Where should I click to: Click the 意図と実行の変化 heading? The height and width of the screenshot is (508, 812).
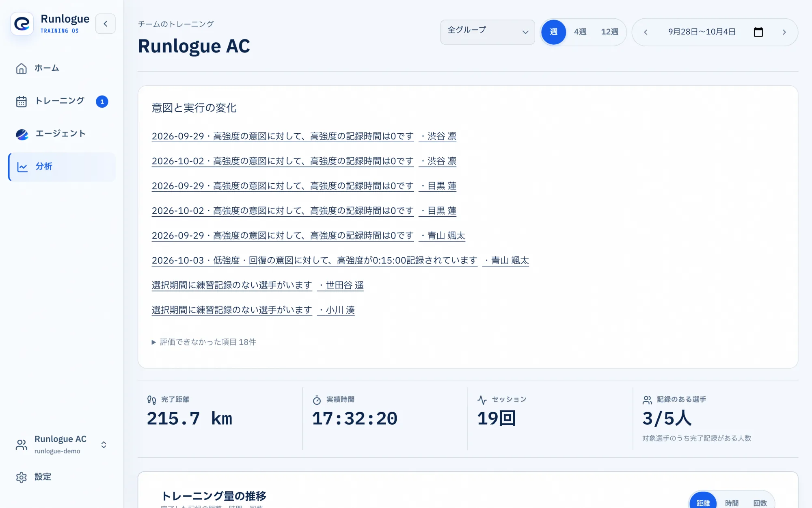tap(194, 108)
